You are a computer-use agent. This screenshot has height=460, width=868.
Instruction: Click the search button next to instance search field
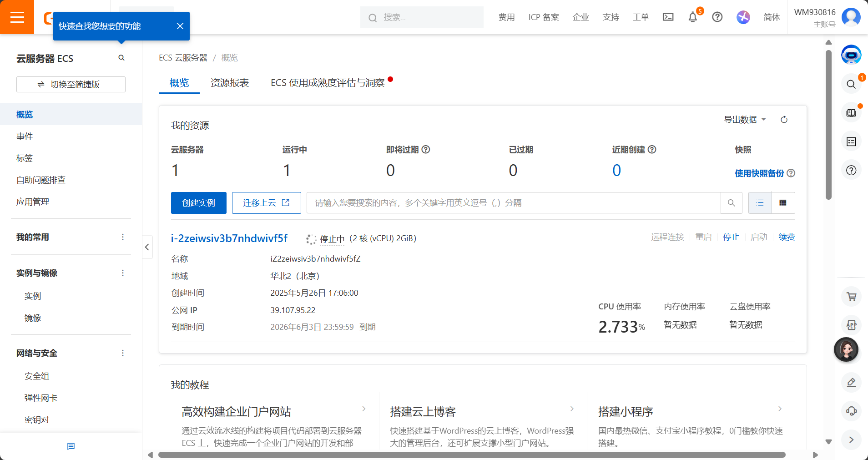731,203
